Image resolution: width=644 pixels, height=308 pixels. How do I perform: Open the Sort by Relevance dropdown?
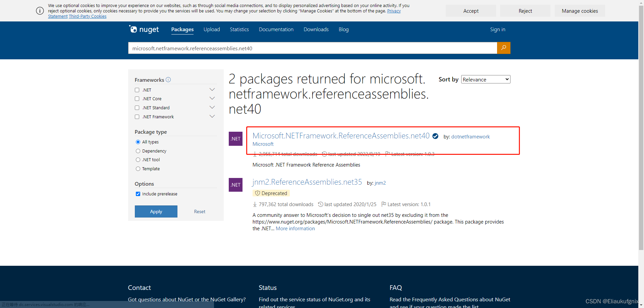point(485,79)
